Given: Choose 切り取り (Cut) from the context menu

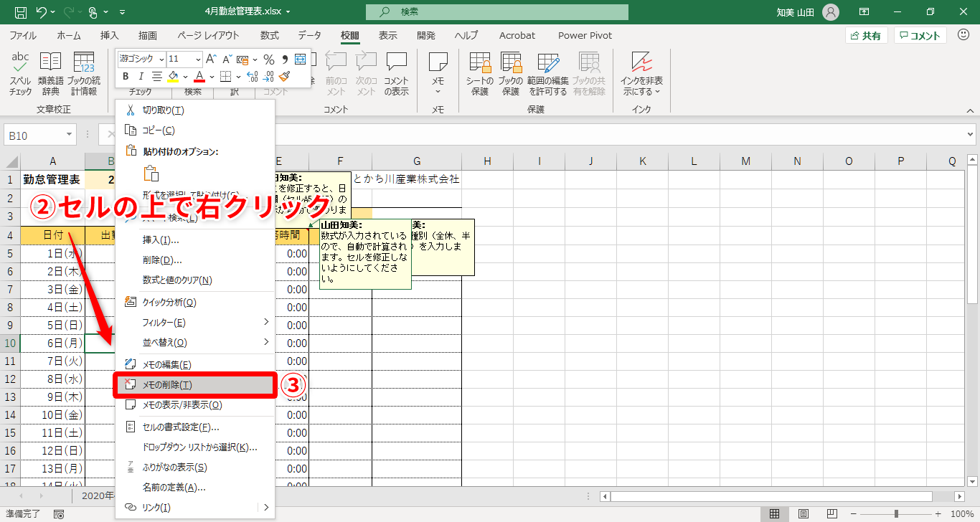Looking at the screenshot, I should tap(195, 110).
